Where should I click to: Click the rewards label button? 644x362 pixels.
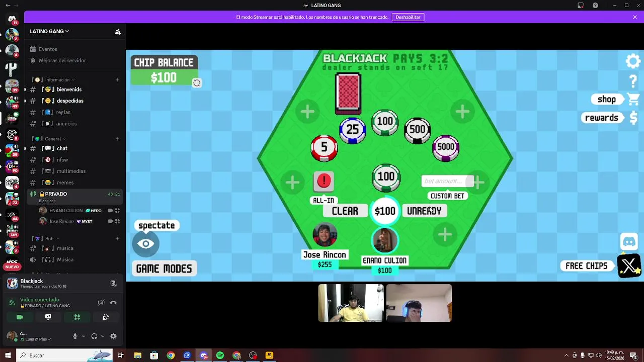click(602, 118)
